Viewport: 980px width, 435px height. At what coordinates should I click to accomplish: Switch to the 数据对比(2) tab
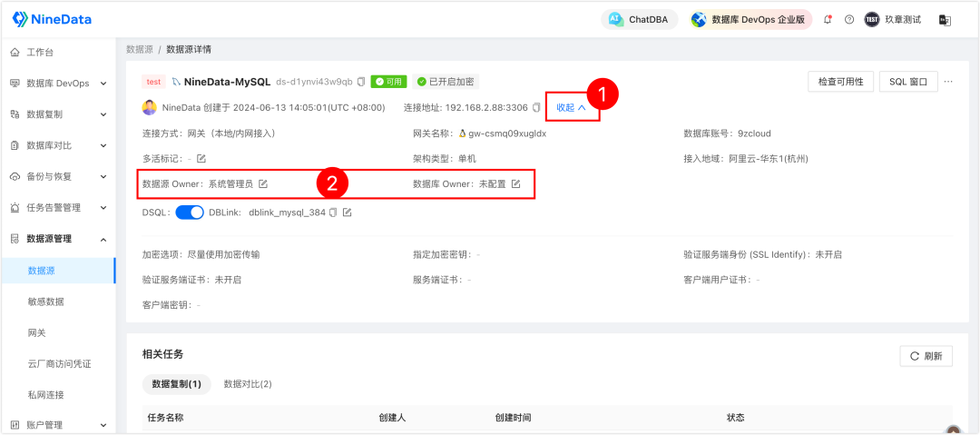[x=248, y=383]
